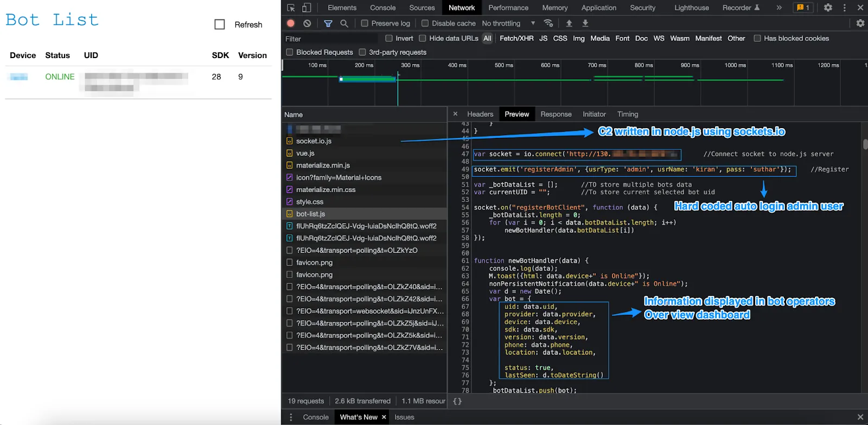
Task: Toggle the device toolbar icon
Action: 307,8
